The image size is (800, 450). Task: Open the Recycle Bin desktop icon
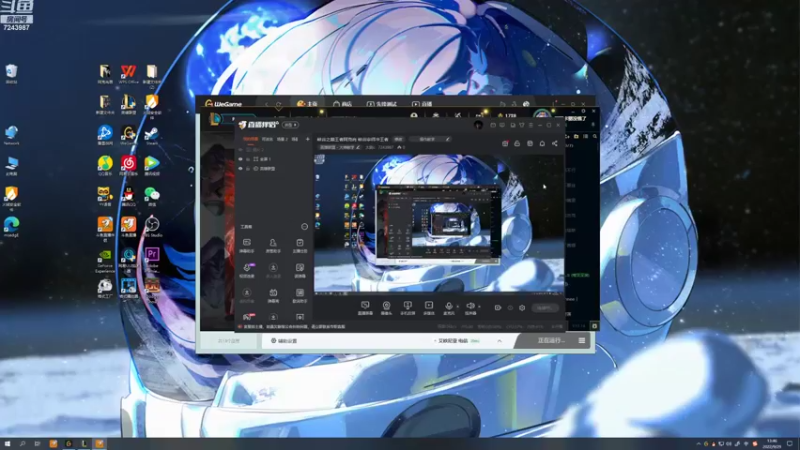[x=11, y=72]
